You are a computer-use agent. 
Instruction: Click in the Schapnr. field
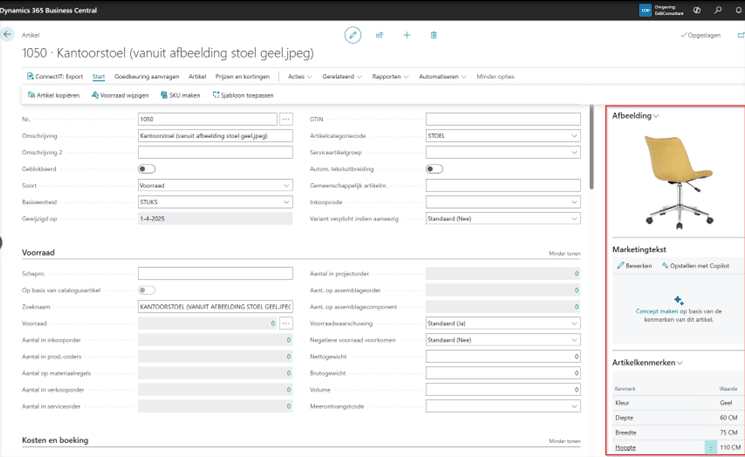pyautogui.click(x=215, y=274)
